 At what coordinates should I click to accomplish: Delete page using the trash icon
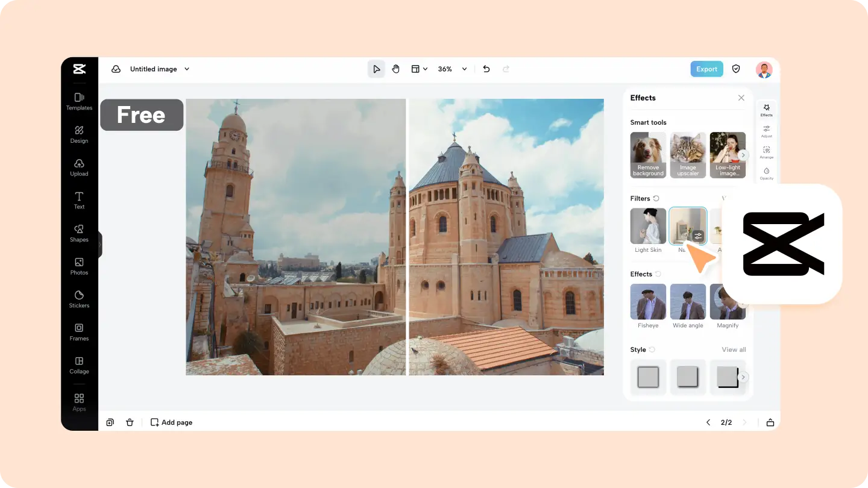tap(130, 422)
